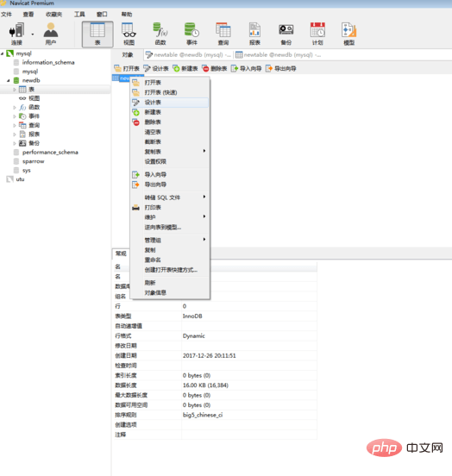Switch to the 对象 tab
This screenshot has width=452, height=476.
128,55
